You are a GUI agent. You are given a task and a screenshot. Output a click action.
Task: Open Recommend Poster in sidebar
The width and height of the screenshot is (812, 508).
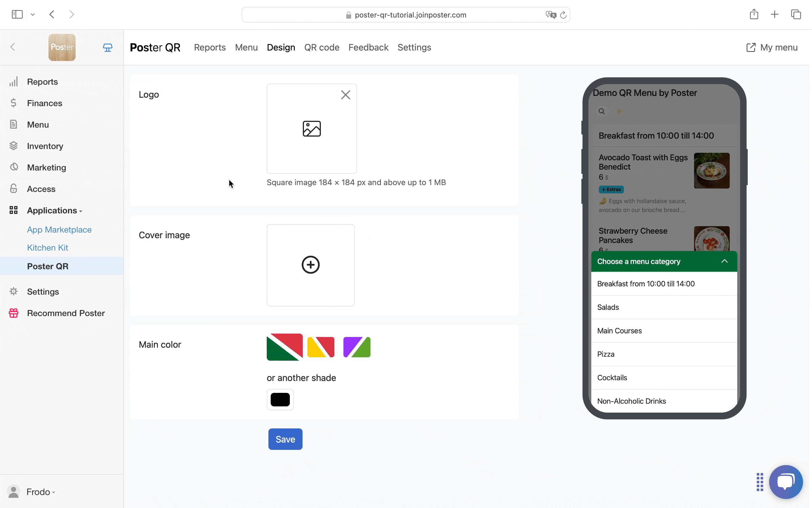[66, 313]
